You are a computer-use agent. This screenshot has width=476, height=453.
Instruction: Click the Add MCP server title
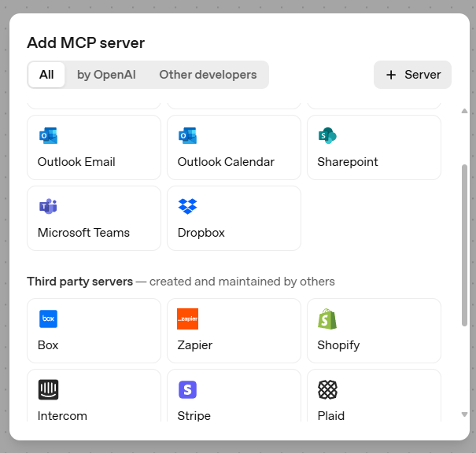tap(86, 42)
